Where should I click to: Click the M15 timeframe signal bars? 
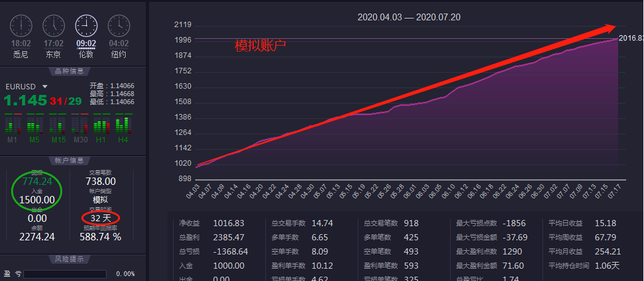click(x=57, y=125)
